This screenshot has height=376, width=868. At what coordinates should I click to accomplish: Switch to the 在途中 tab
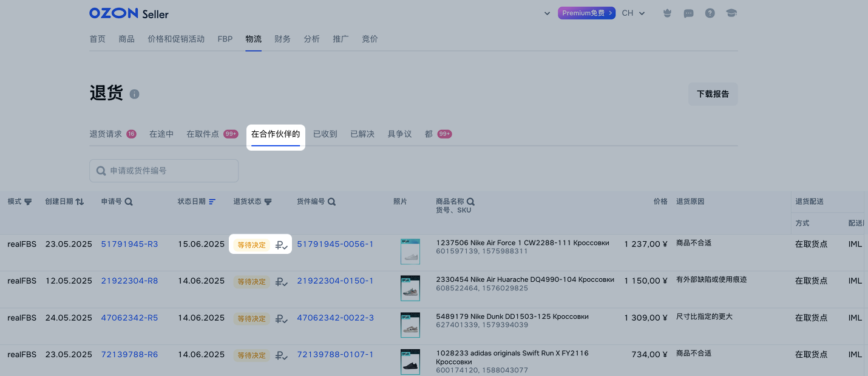tap(161, 134)
